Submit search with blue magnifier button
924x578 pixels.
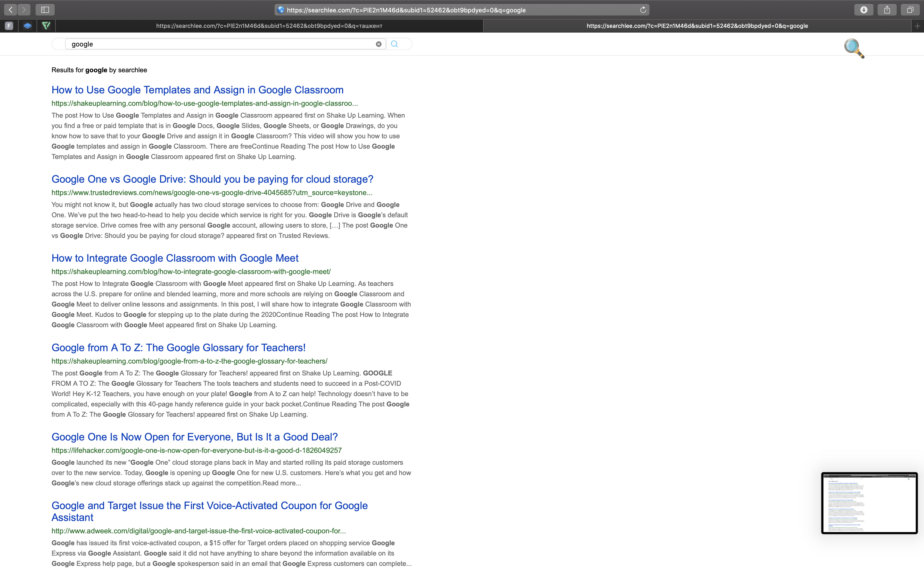coord(394,44)
